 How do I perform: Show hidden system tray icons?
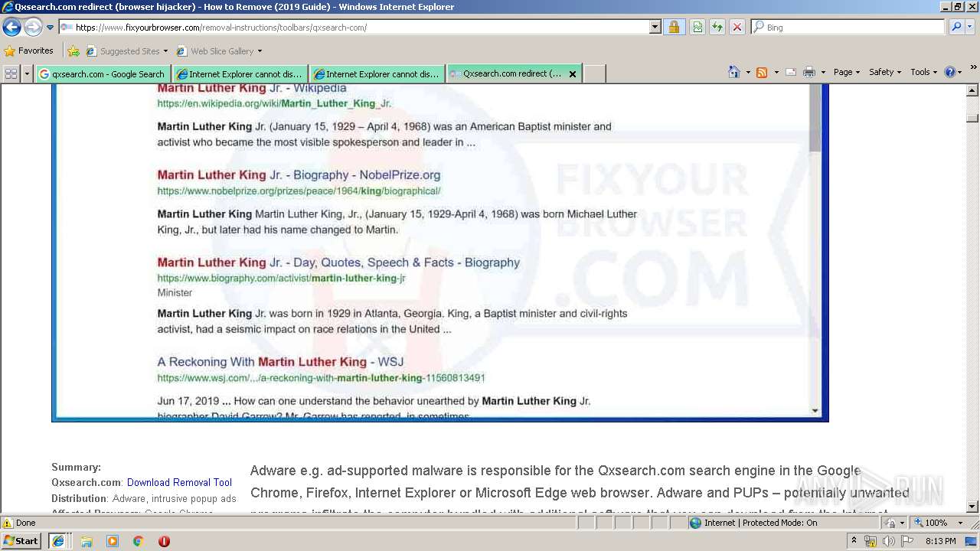[854, 541]
